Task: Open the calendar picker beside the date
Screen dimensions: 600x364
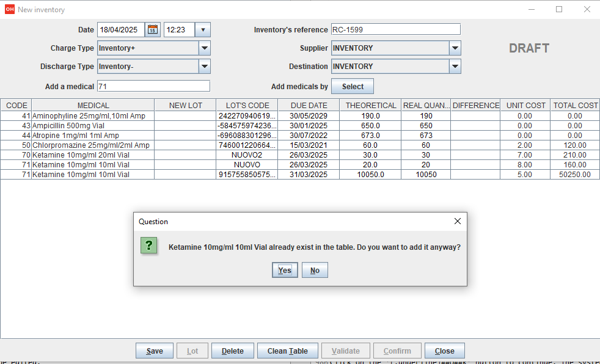Action: (153, 30)
